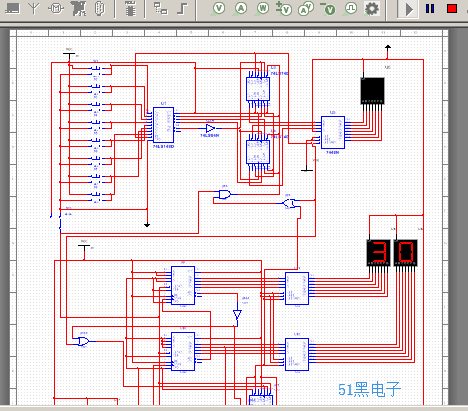Pause the simulation
Viewport: 468px width, 411px height.
pos(430,9)
